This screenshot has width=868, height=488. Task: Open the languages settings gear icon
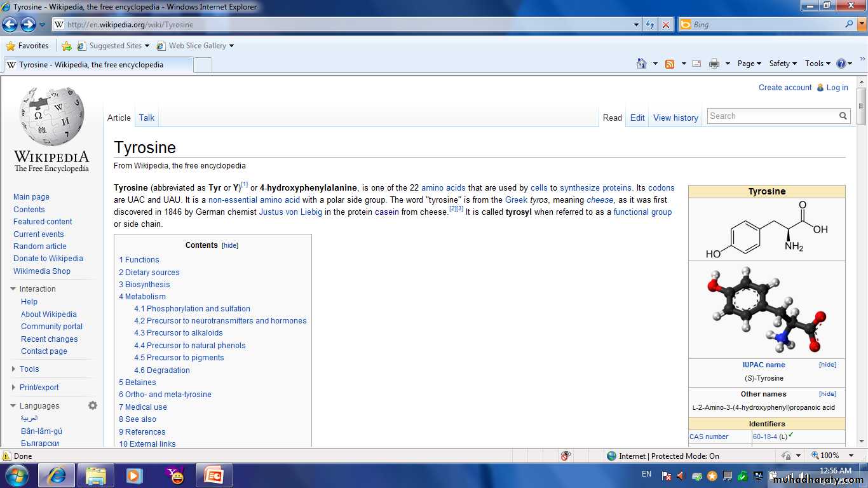pos(93,405)
